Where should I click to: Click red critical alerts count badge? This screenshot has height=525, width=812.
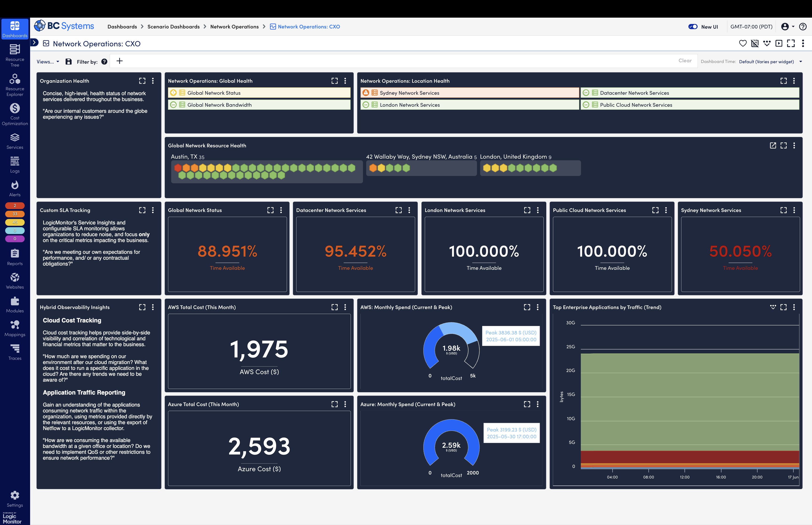15,206
